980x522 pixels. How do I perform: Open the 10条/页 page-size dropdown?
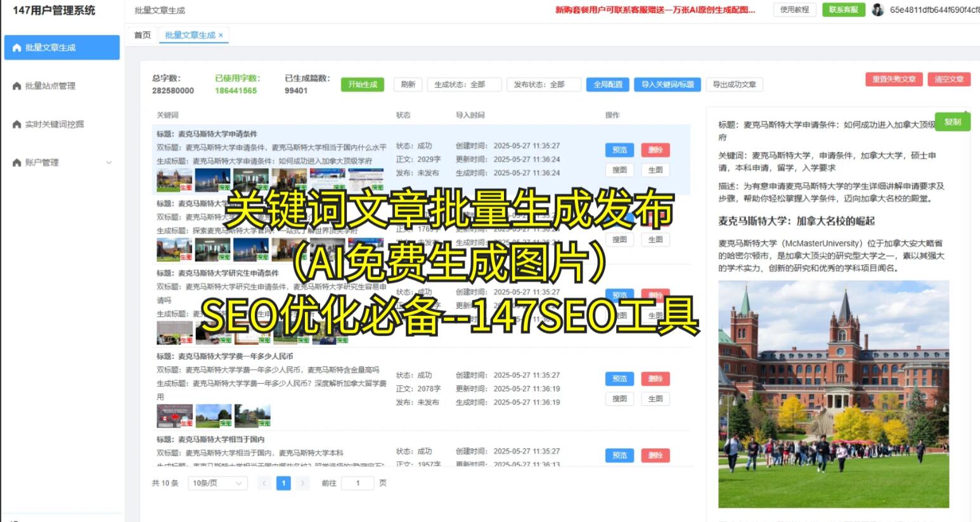point(217,483)
